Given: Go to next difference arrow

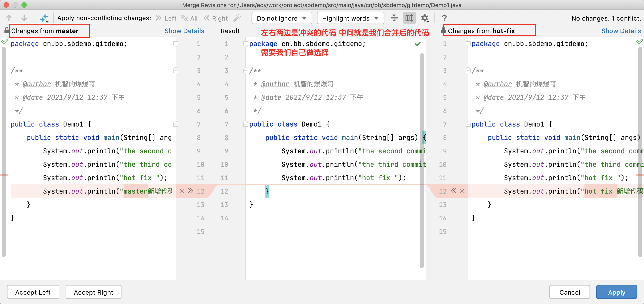Looking at the screenshot, I should (24, 18).
